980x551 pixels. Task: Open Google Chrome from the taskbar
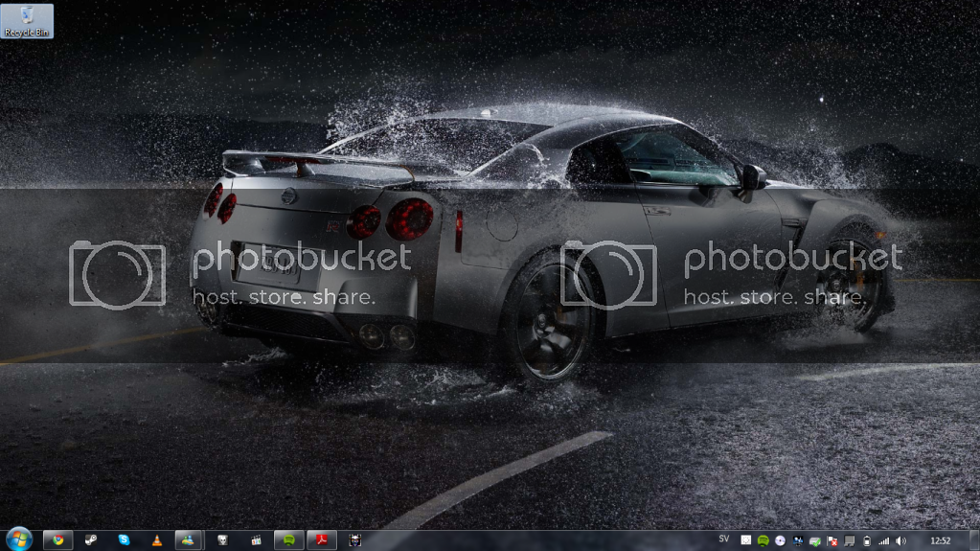point(57,540)
